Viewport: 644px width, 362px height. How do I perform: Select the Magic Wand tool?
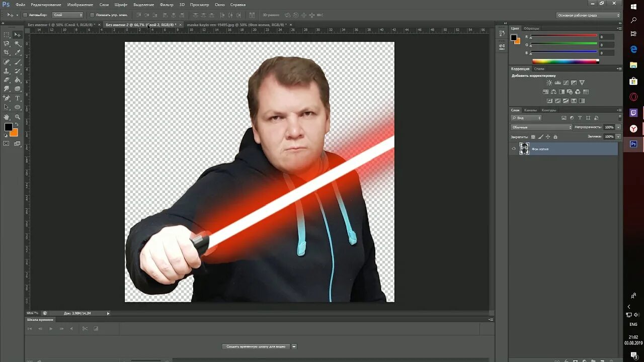18,44
